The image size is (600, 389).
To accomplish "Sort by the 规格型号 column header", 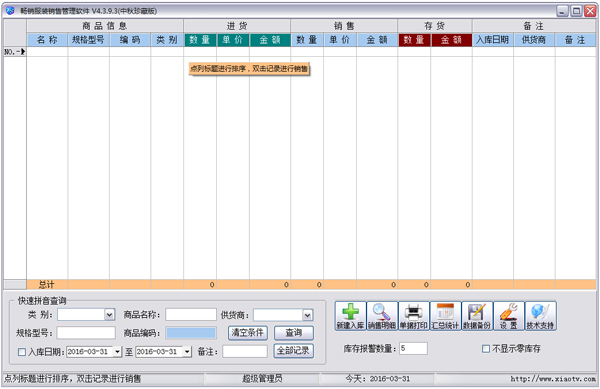I will click(x=89, y=40).
